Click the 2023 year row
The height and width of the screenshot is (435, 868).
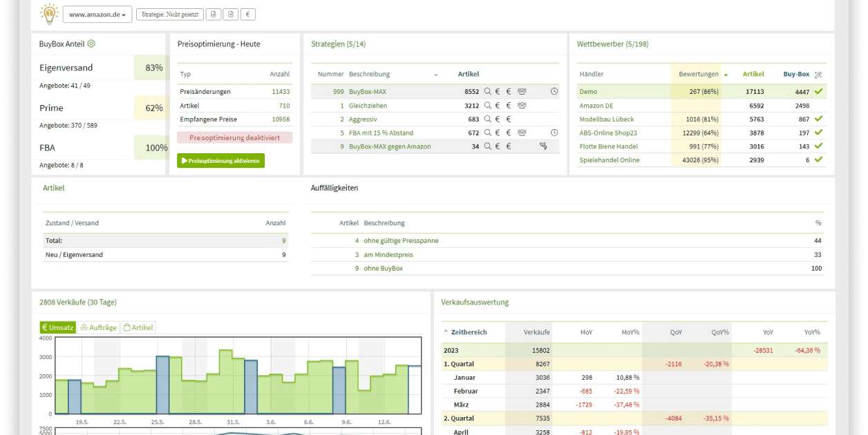coord(634,350)
